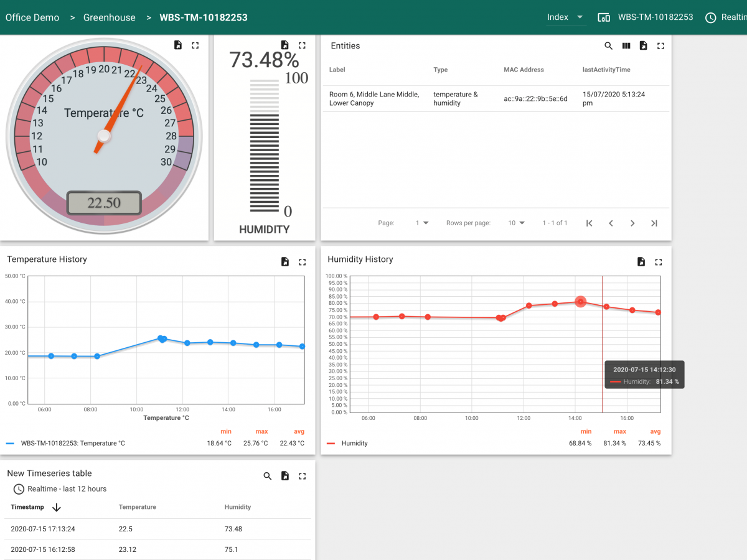Export Temperature History chart data
The image size is (747, 560).
(x=285, y=262)
